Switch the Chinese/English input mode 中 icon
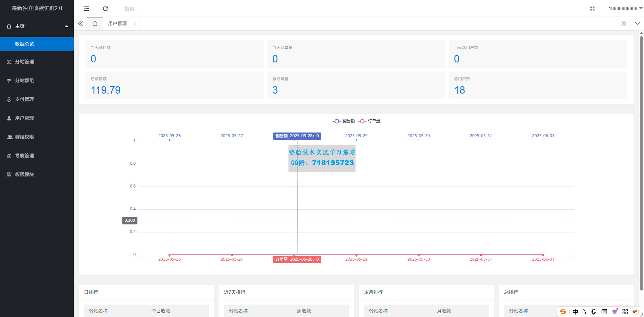The image size is (644, 317). 575,312
